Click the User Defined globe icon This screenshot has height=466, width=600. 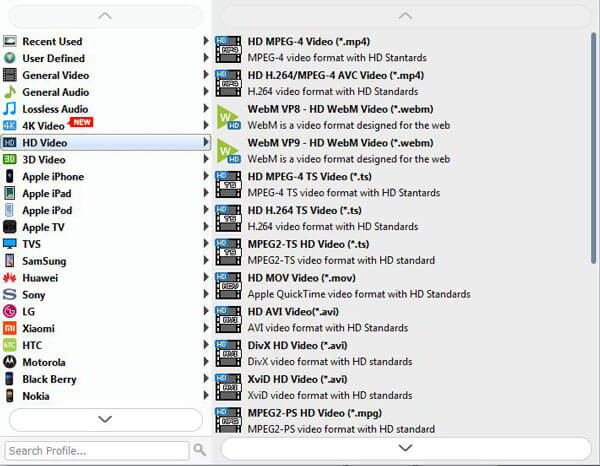10,58
